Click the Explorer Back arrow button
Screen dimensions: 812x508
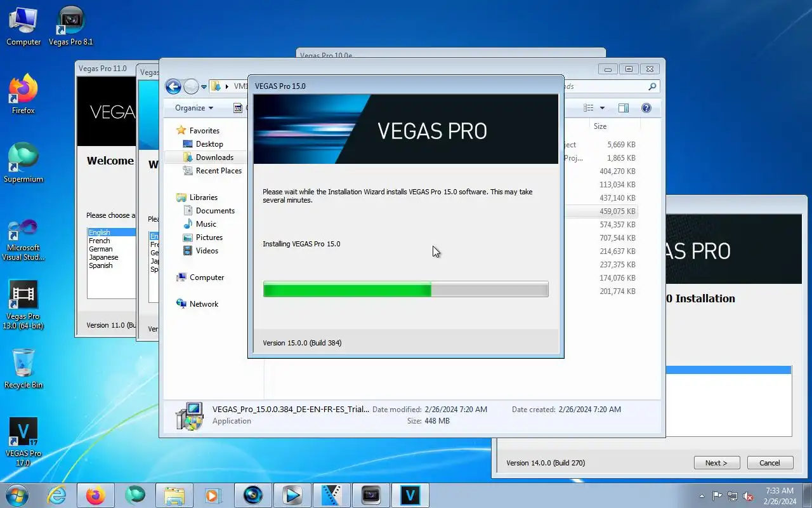point(173,86)
